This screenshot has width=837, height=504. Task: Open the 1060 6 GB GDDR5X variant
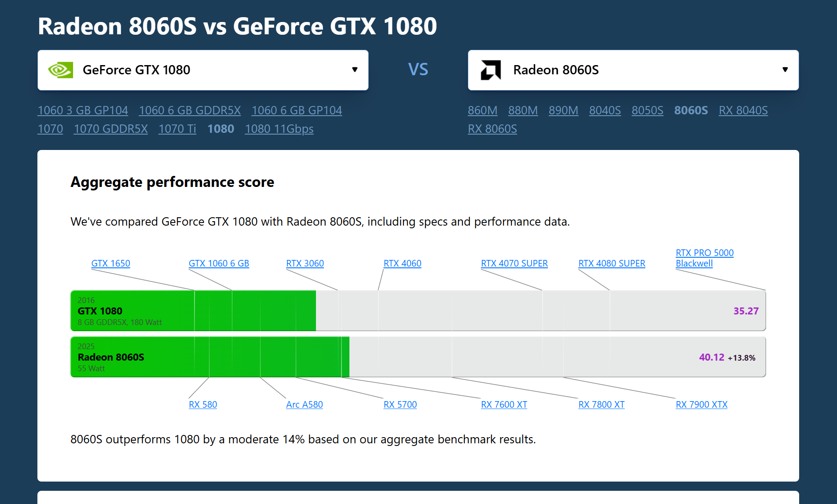[x=190, y=110]
